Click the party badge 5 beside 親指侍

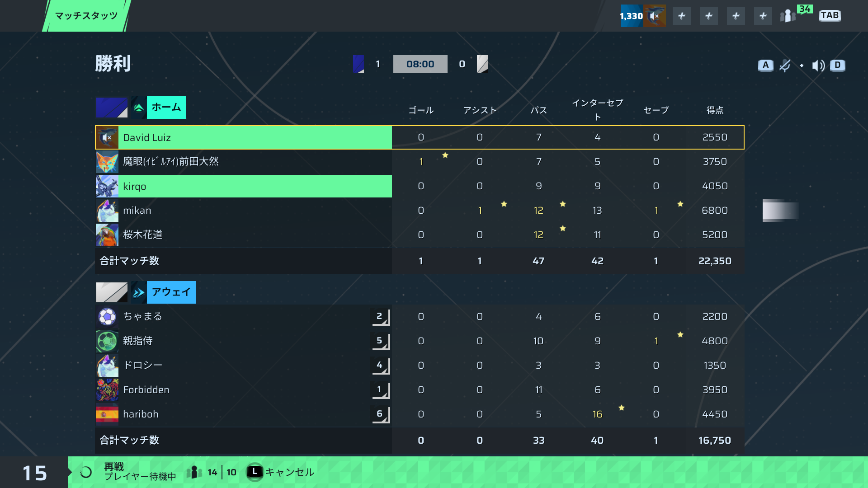click(381, 341)
